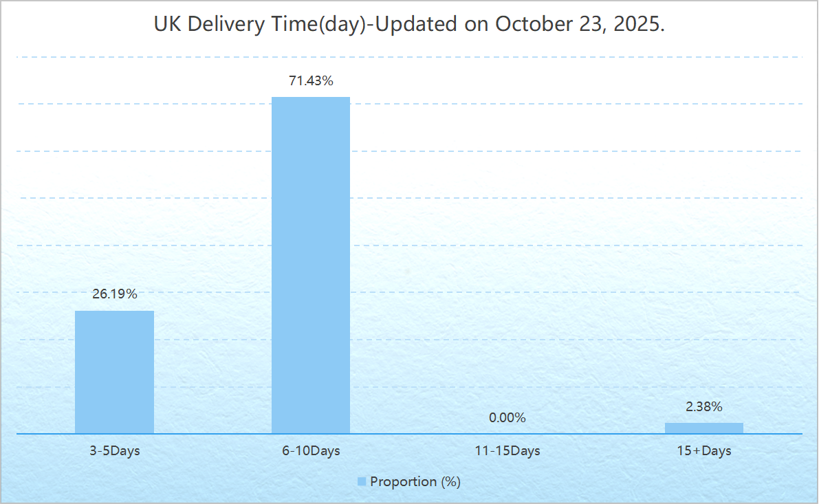Click the word UK in the title
Viewport: 819px width, 504px height.
click(166, 25)
